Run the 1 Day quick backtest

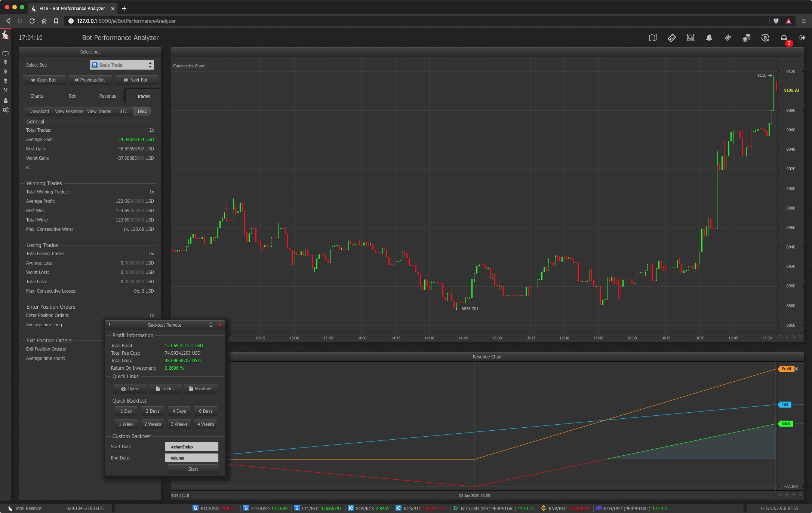click(x=126, y=411)
